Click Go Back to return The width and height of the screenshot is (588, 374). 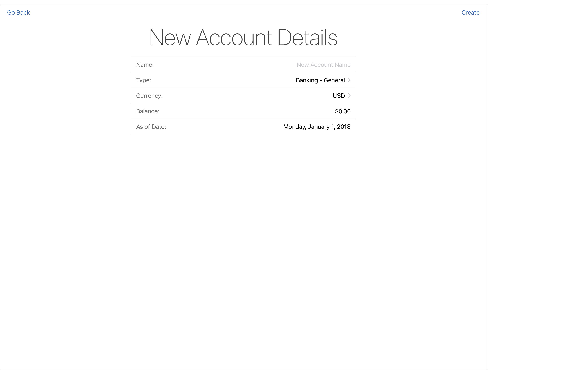[x=18, y=12]
